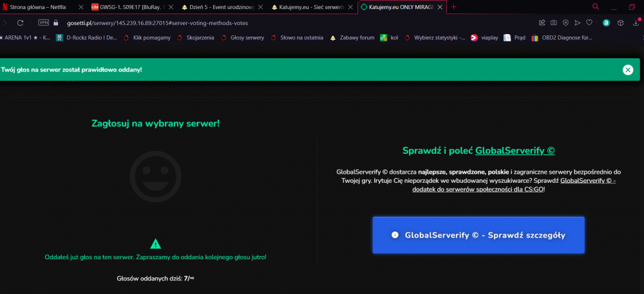
Task: Open D-Rockz Radio bookmark
Action: (x=87, y=38)
